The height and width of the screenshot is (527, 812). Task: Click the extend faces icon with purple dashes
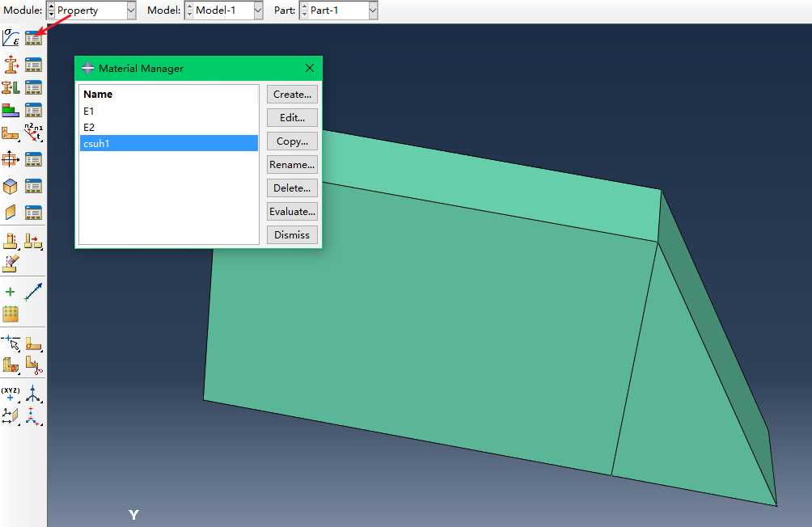[x=11, y=263]
